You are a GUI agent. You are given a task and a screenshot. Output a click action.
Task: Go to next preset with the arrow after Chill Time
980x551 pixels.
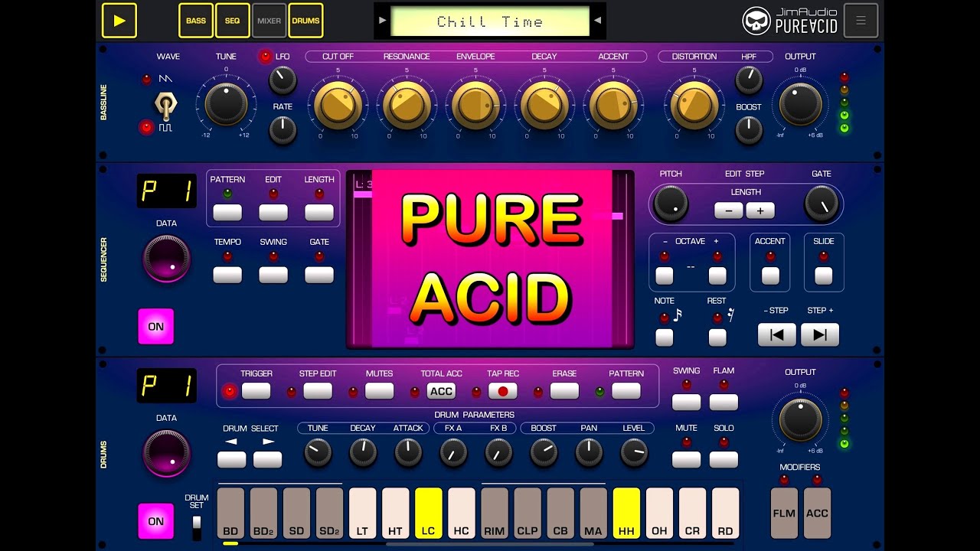click(x=598, y=21)
